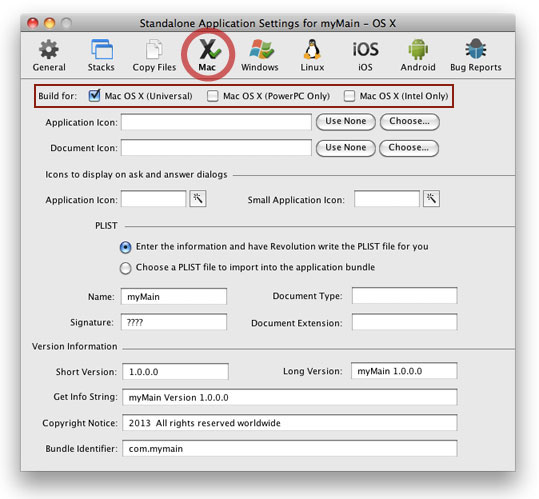This screenshot has width=539, height=499.
Task: Select 'Enter the information' PLIST radio option
Action: pos(125,247)
